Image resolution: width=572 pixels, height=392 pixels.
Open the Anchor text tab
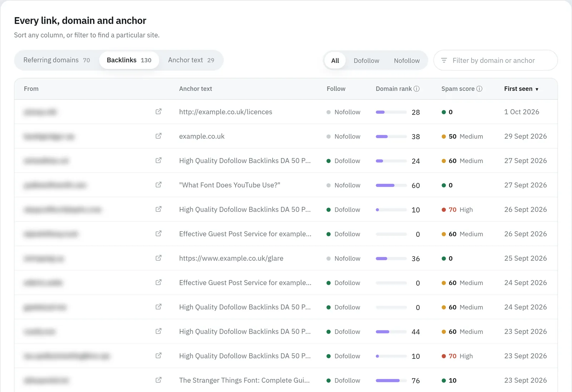point(191,60)
